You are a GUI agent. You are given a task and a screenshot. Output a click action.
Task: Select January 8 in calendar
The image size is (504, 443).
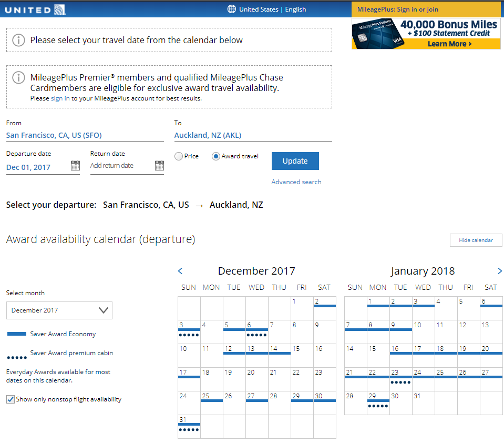(378, 331)
